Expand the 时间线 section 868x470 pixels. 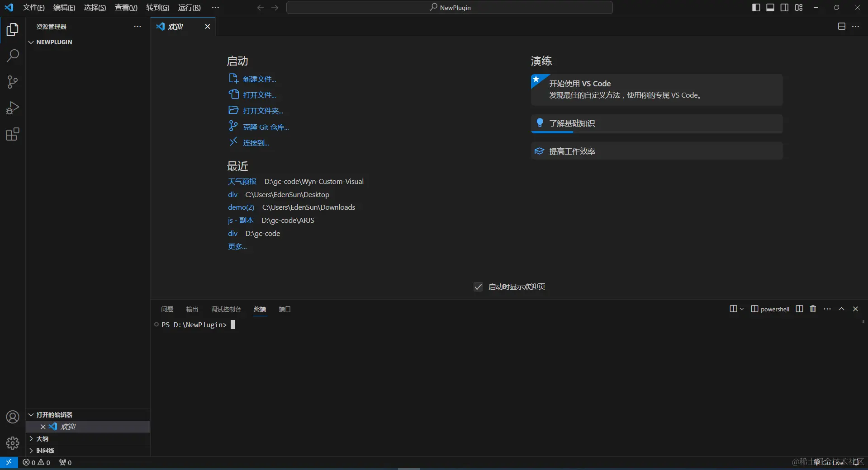[88, 451]
